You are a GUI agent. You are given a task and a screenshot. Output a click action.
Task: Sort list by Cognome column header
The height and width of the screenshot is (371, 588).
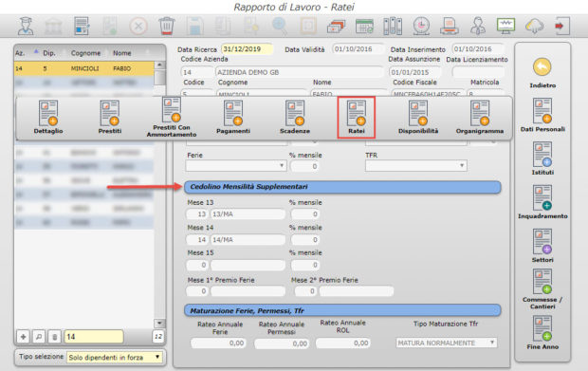pos(85,53)
